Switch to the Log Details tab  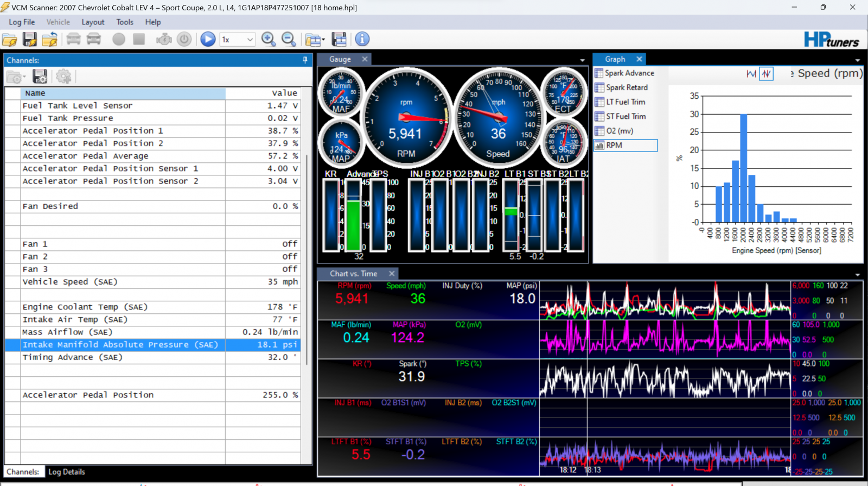coord(67,472)
